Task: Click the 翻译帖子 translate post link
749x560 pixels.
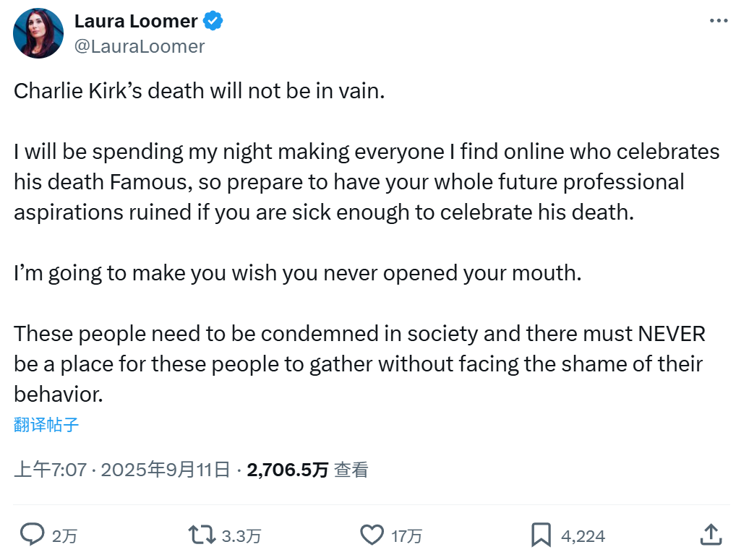Action: click(x=46, y=424)
